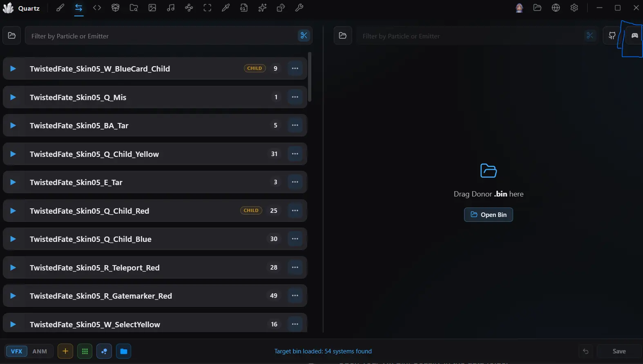This screenshot has width=643, height=364.
Task: Expand TwistedFate_Skin05_R_Teleport_Red row arrow
Action: click(13, 268)
